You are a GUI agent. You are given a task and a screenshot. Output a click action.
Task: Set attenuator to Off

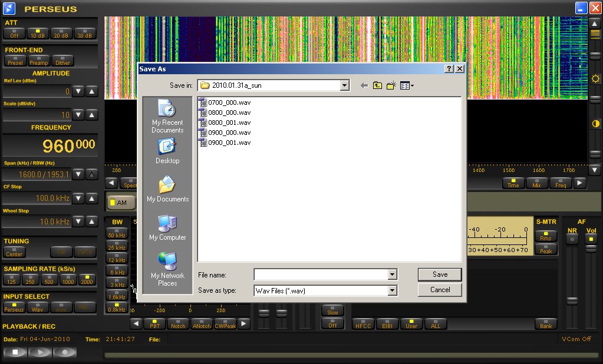click(x=14, y=34)
